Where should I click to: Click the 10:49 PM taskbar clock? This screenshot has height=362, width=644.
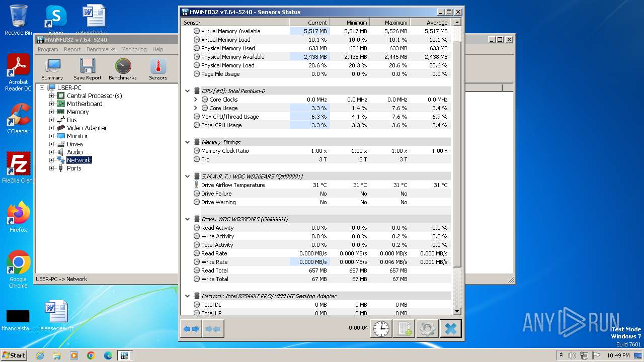(x=618, y=355)
